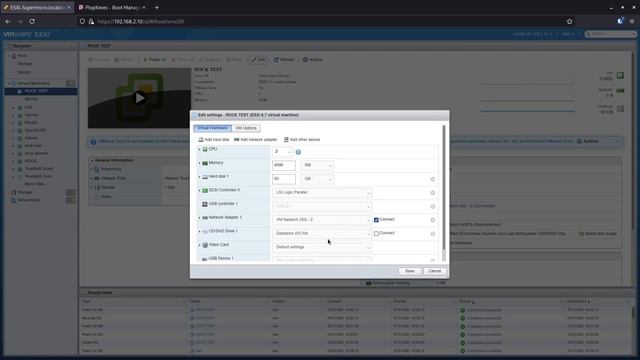640x360 pixels.
Task: Open the Memory unit MB dropdown
Action: click(x=317, y=165)
